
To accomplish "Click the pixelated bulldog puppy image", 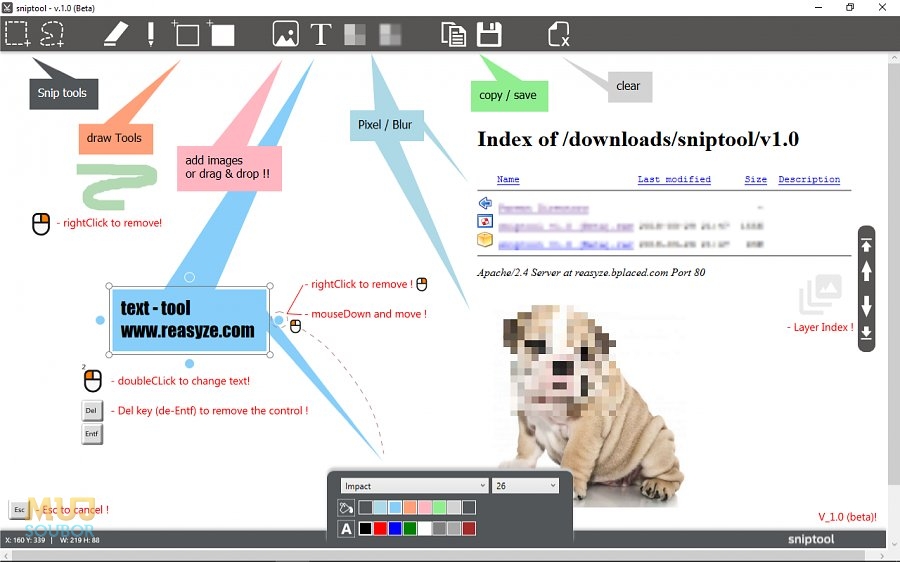I will [592, 405].
